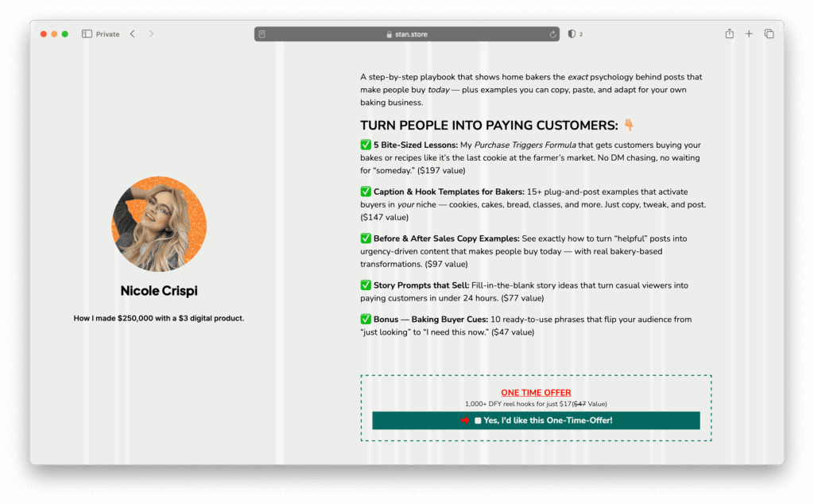Open Nicole Crispi's profile photo
The width and height of the screenshot is (814, 504).
point(158,224)
